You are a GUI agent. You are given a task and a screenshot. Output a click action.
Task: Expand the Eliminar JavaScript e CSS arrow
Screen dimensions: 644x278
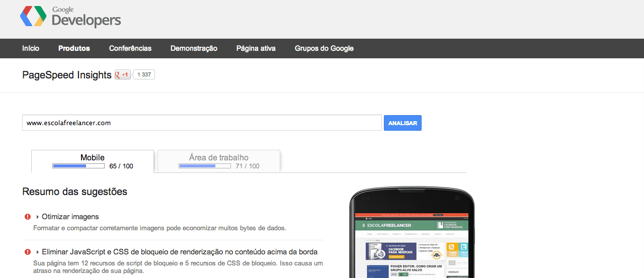(38, 252)
